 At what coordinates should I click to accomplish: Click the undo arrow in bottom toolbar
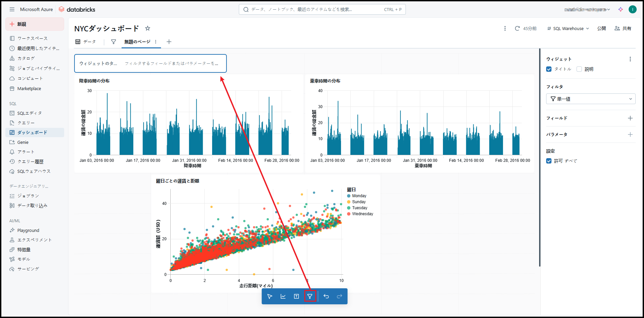(x=326, y=296)
